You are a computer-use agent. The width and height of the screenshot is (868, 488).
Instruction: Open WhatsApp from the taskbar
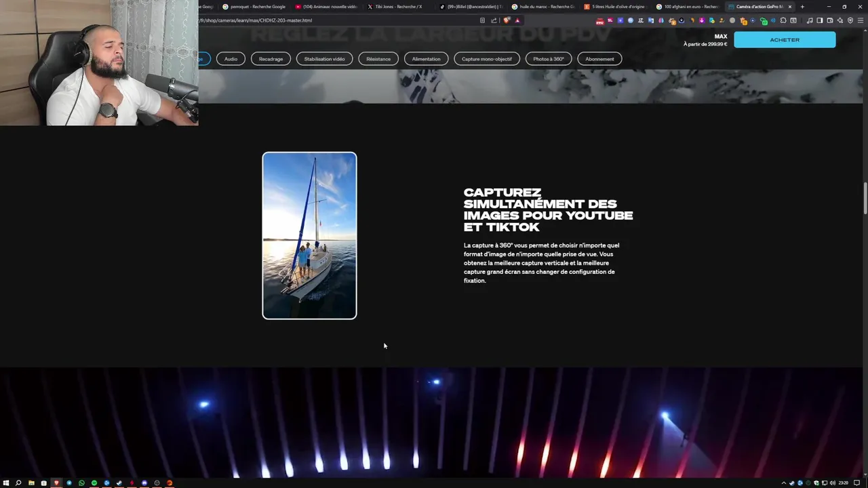(81, 483)
